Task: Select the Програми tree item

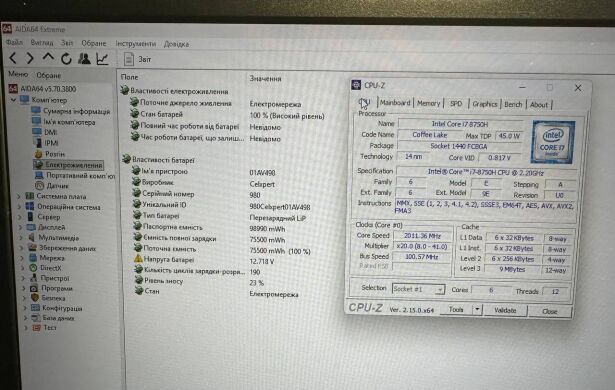Action: pyautogui.click(x=57, y=288)
